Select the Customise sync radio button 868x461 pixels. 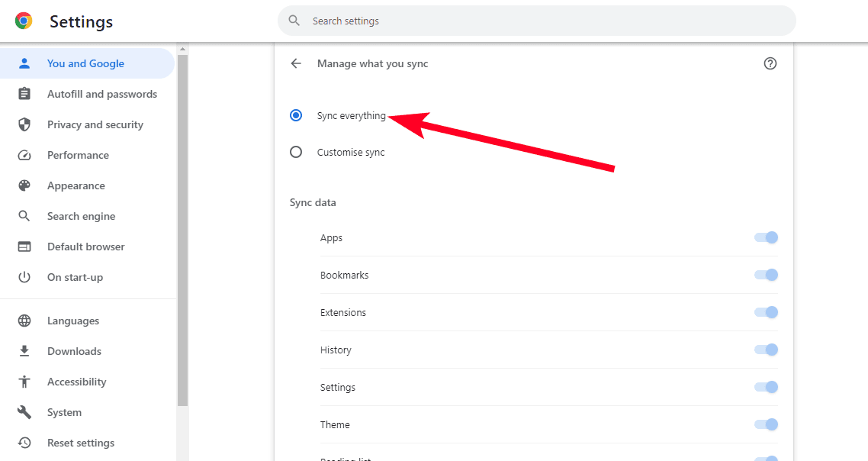[296, 152]
